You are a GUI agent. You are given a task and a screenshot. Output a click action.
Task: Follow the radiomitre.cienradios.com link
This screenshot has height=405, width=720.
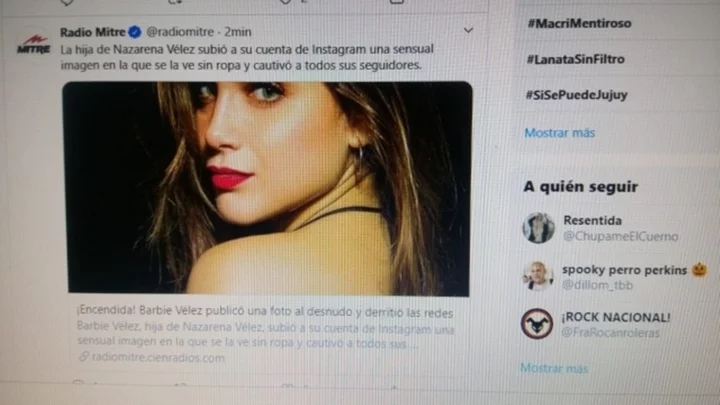158,358
